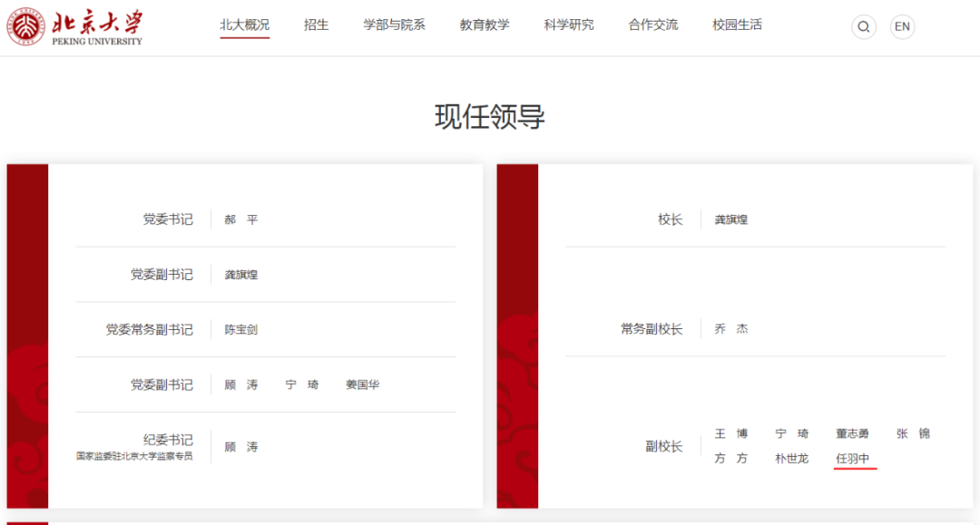Open the 北大概况 menu
This screenshot has width=980, height=525.
[x=244, y=25]
